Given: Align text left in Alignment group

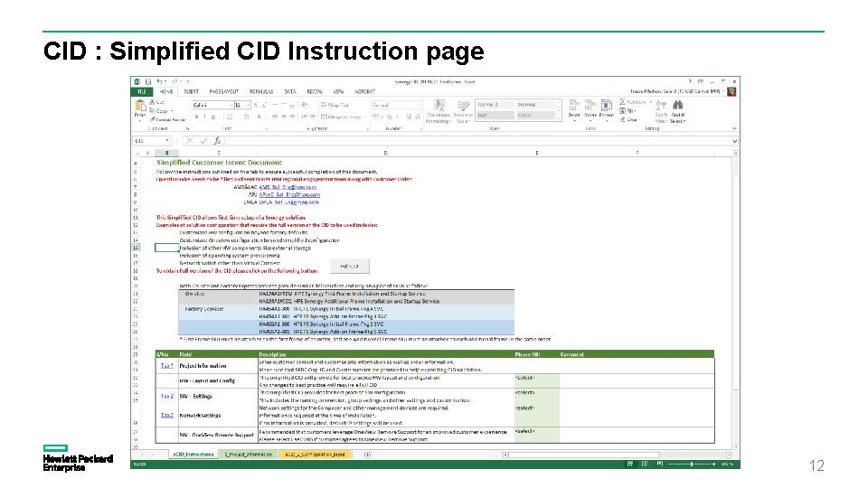Looking at the screenshot, I should pos(275,117).
